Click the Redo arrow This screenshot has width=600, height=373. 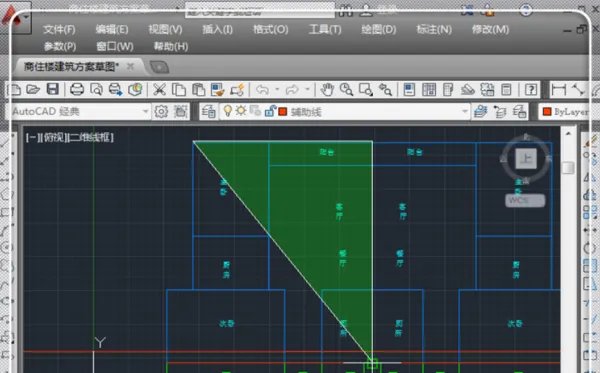[292, 90]
